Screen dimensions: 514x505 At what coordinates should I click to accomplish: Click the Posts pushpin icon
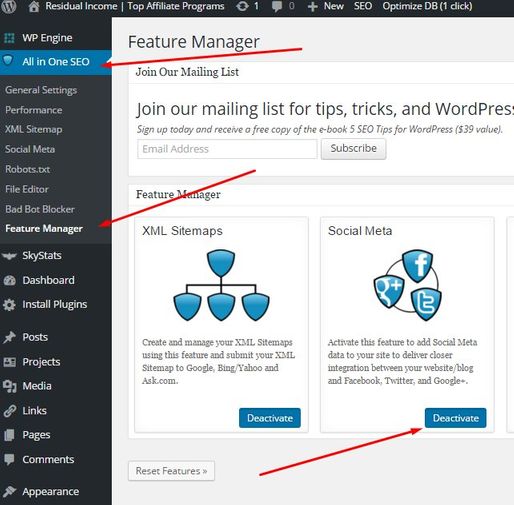click(9, 337)
